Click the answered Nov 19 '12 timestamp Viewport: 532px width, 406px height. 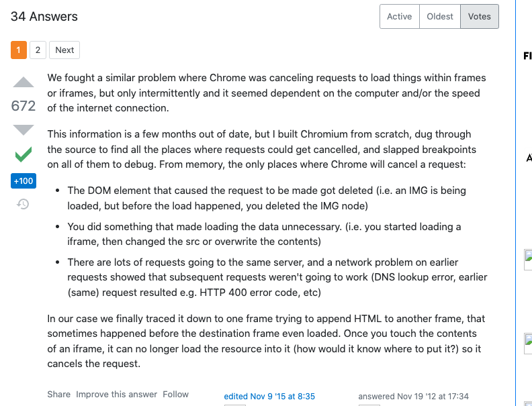coord(413,396)
